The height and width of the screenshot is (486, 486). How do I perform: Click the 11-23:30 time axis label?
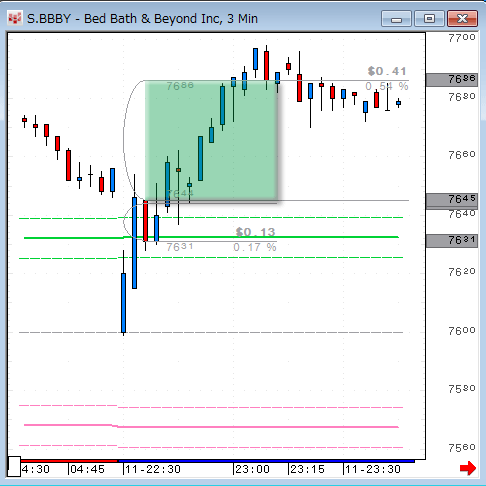373,469
